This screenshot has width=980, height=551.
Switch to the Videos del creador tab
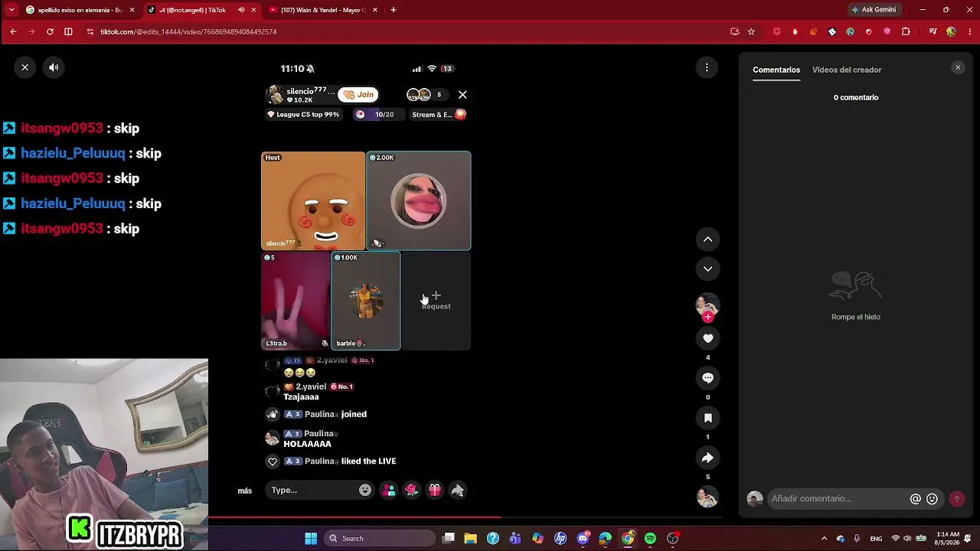click(x=847, y=70)
